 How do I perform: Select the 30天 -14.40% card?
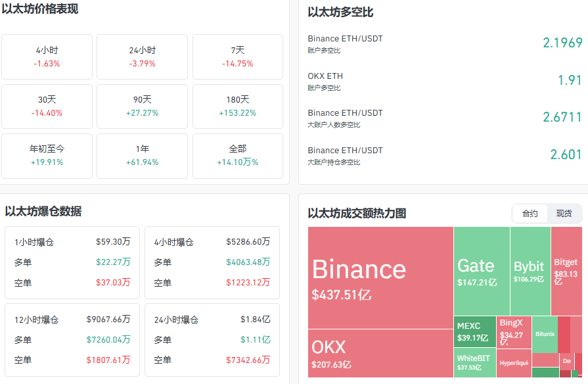(x=47, y=107)
